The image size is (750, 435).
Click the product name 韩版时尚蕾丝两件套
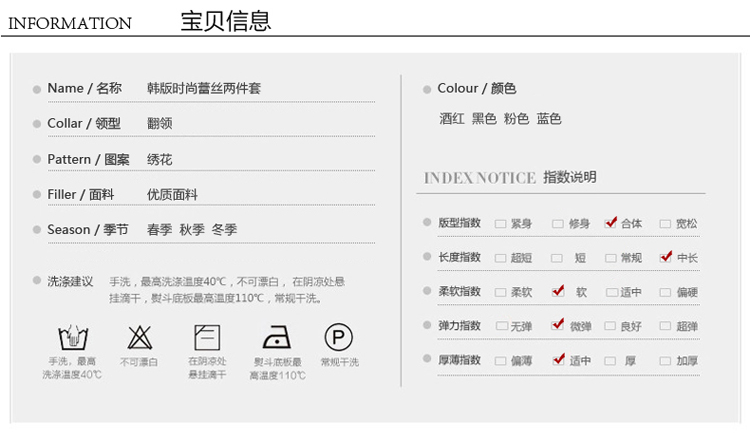204,89
